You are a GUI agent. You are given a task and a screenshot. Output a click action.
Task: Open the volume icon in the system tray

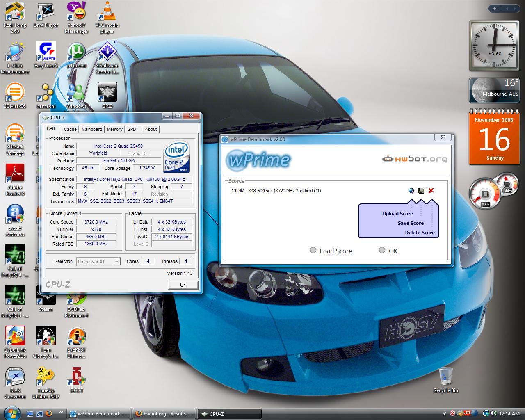point(493,413)
